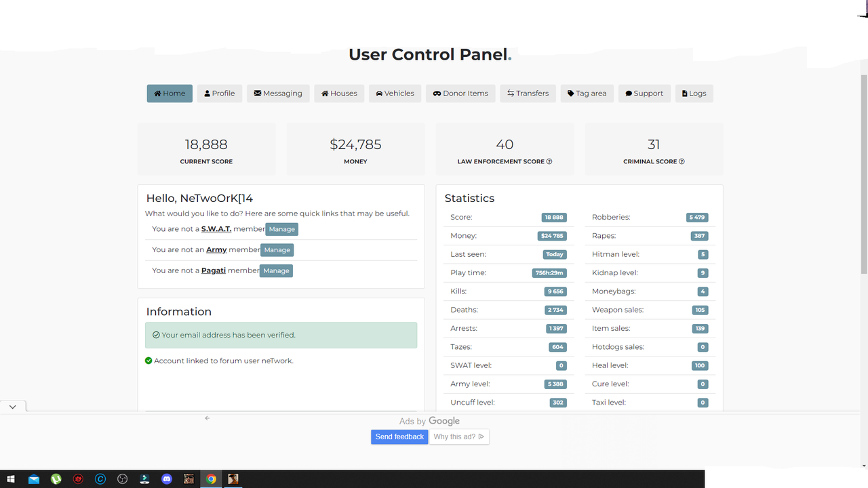Click the Play time 756h:29m badge

click(x=549, y=273)
